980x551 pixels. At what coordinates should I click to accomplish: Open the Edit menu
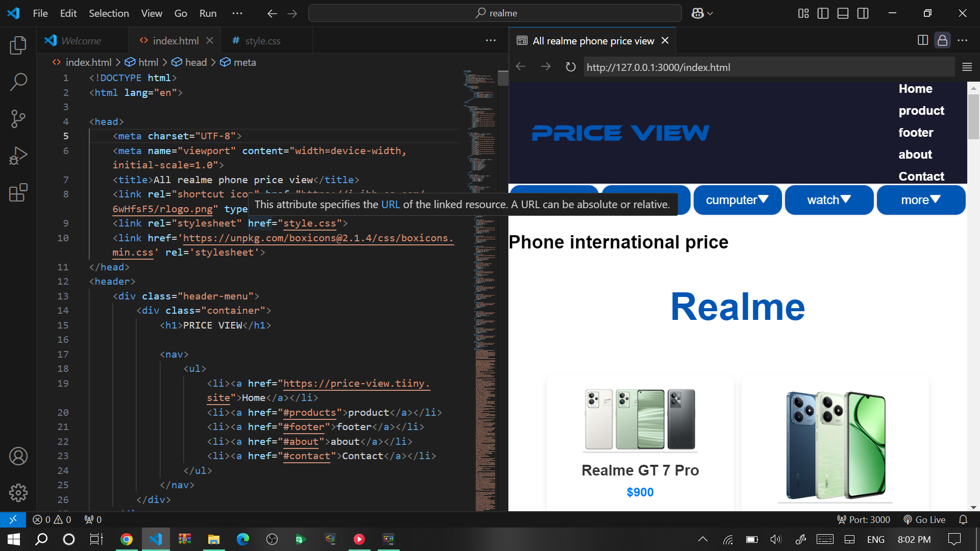68,13
